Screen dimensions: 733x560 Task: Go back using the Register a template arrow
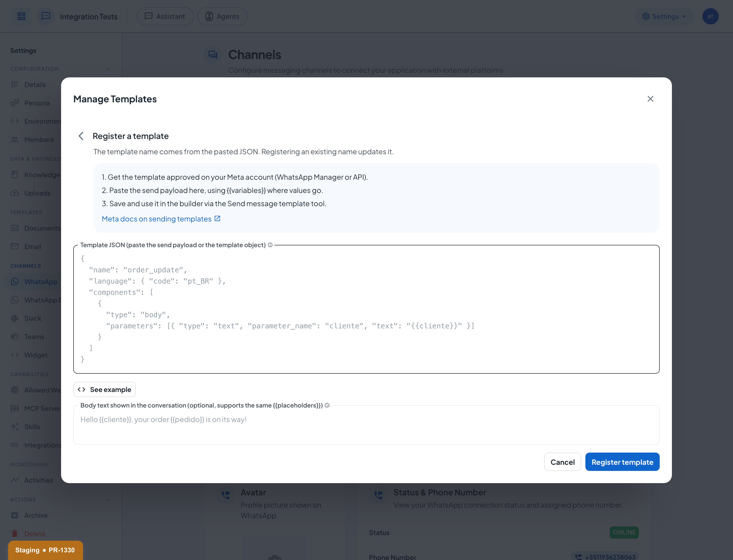81,136
